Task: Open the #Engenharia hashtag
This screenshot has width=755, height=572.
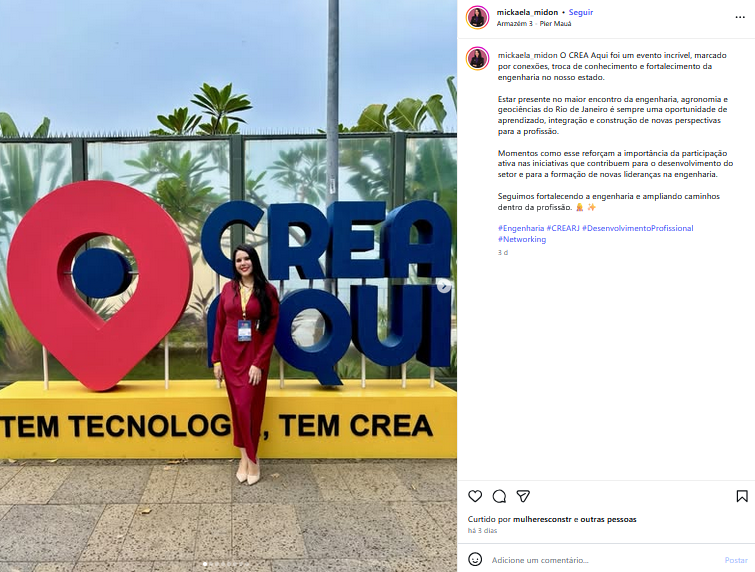Action: 521,228
